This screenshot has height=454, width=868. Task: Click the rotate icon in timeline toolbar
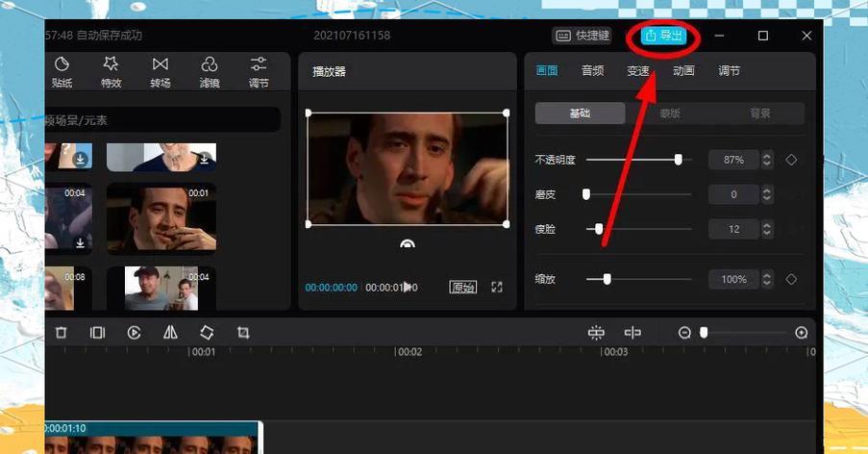point(207,333)
